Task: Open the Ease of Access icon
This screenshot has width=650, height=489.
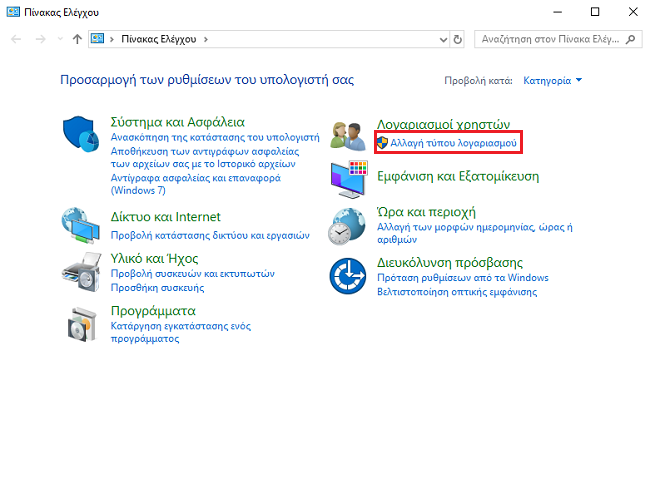Action: 349,274
